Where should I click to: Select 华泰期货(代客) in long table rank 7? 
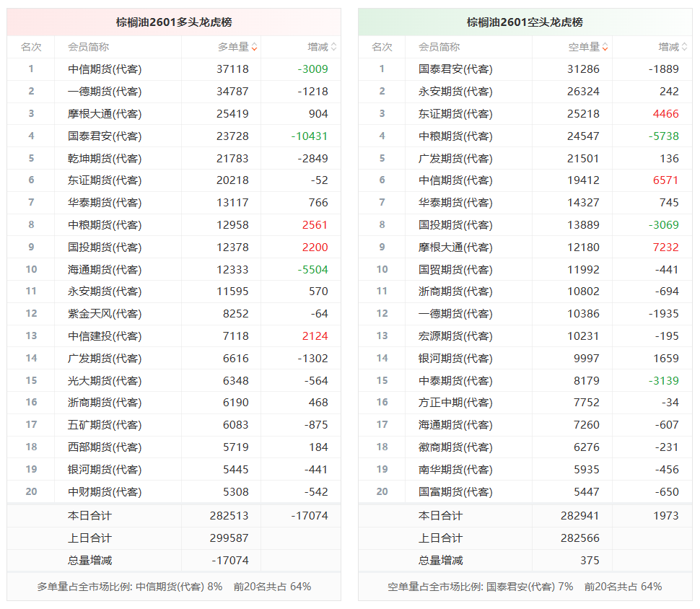[x=105, y=203]
